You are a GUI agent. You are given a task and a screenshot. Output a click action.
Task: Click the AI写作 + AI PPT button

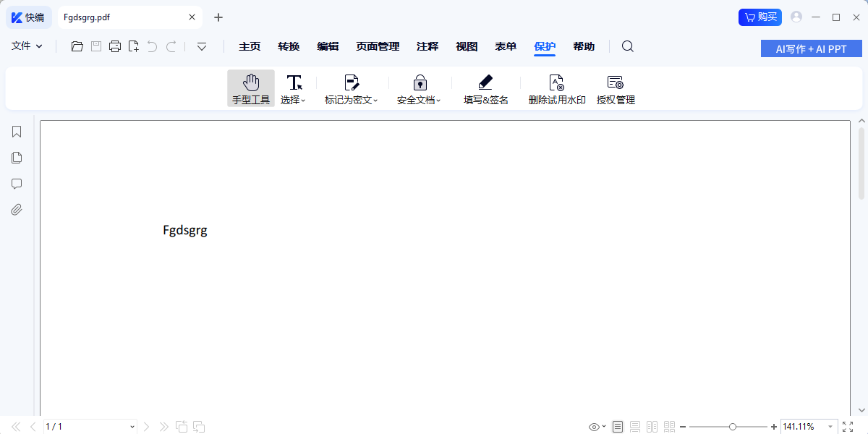coord(812,48)
